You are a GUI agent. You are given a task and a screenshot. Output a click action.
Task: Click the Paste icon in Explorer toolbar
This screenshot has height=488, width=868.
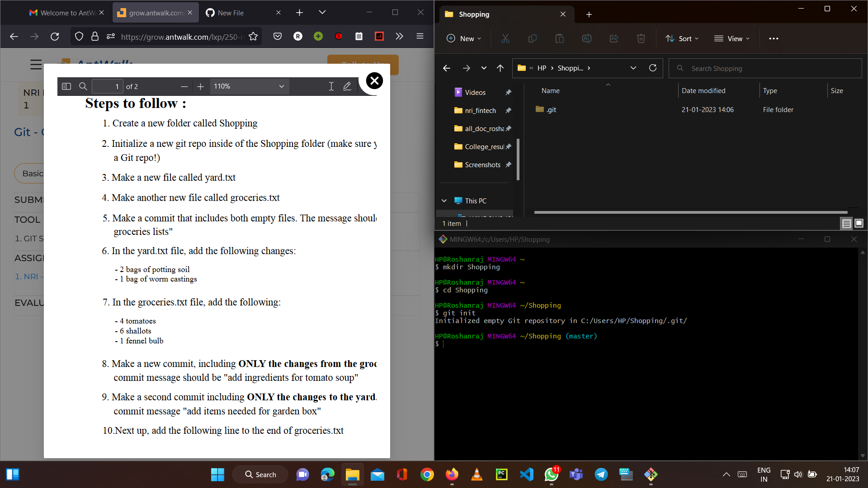[559, 38]
